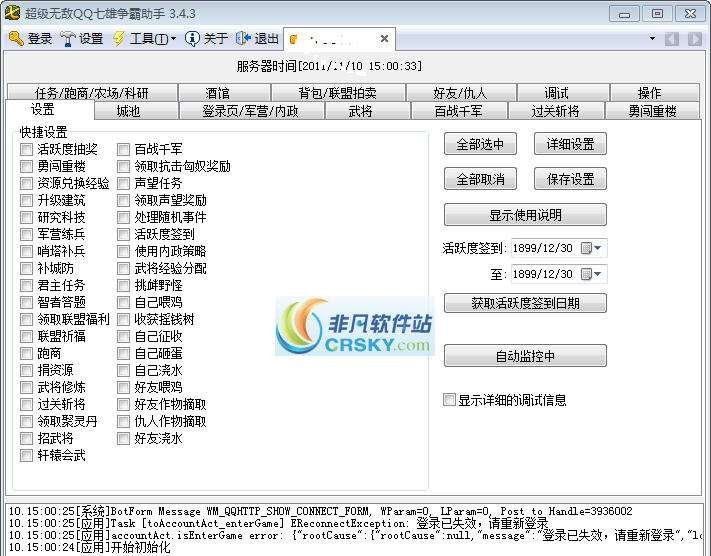Check 领取联盟福利 option
Image resolution: width=711 pixels, height=556 pixels.
click(x=26, y=319)
